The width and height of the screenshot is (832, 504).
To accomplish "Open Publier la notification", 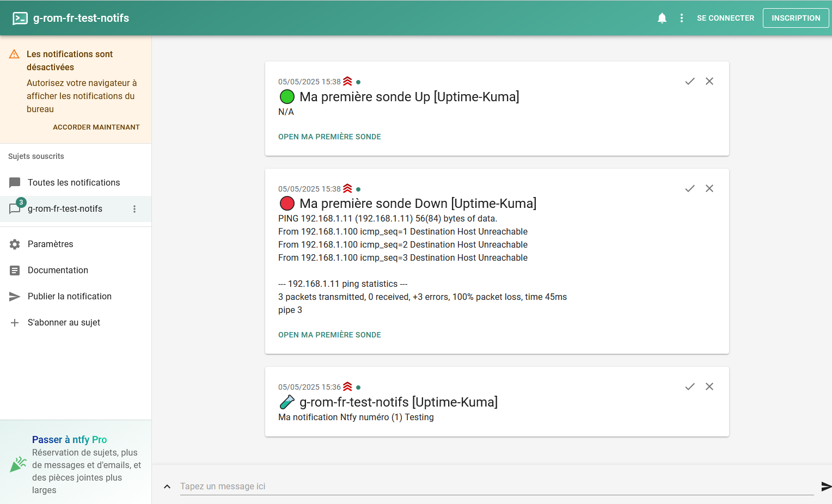I will (x=76, y=297).
